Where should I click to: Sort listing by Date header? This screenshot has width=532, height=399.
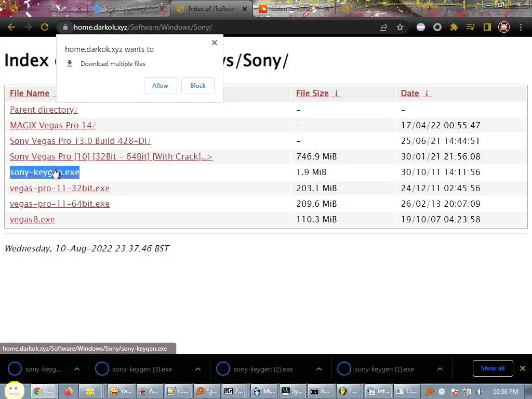[410, 94]
